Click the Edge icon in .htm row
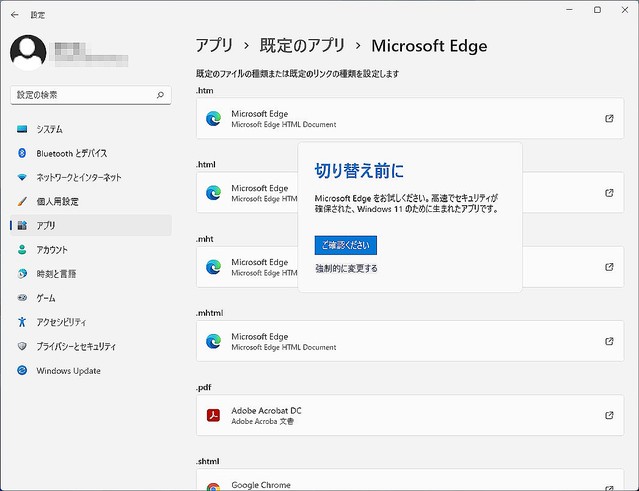The height and width of the screenshot is (491, 639). 213,119
